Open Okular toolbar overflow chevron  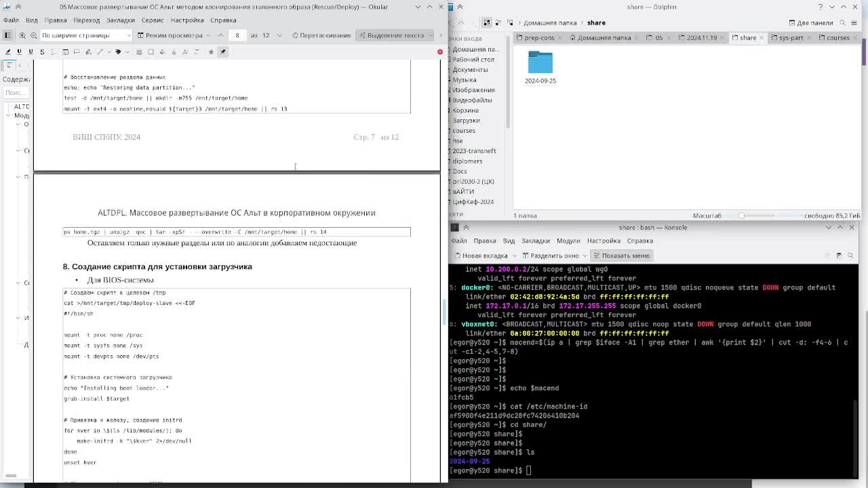[441, 35]
